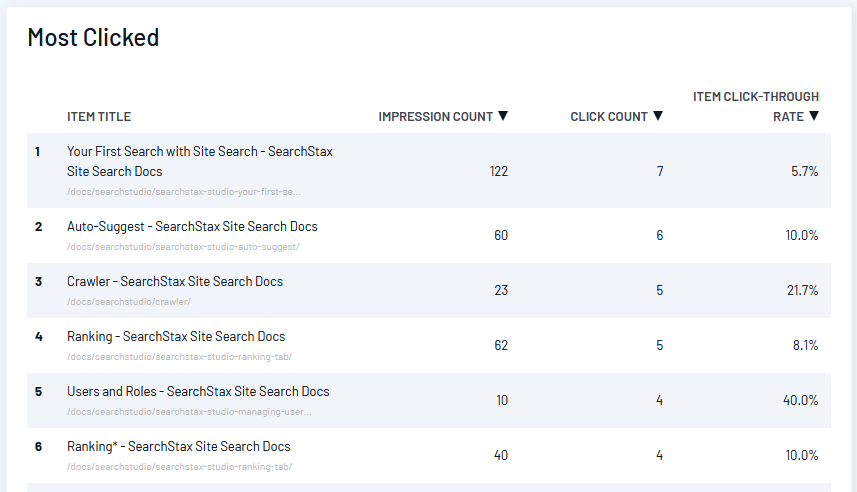
Task: Select click count 5 in Crawler row
Action: click(x=660, y=290)
